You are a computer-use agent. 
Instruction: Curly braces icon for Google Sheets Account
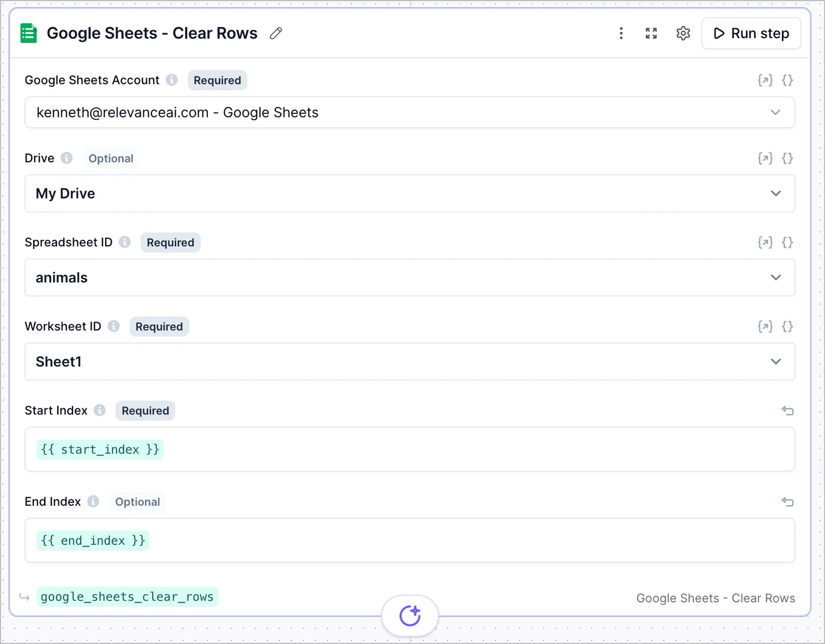[787, 80]
